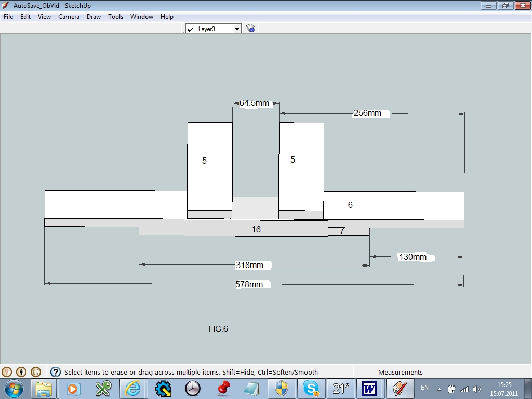This screenshot has width=532, height=399.
Task: Open the Tools menu
Action: point(116,16)
